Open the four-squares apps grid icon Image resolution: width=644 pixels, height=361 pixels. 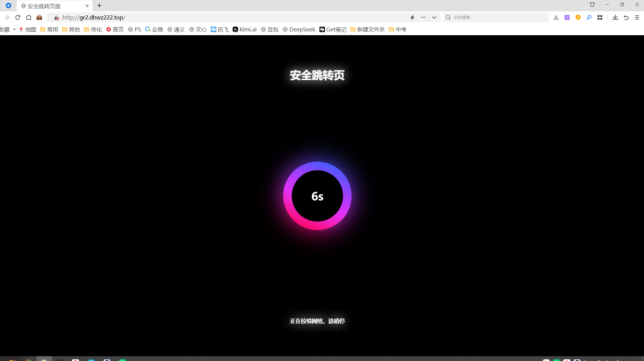[x=600, y=17]
